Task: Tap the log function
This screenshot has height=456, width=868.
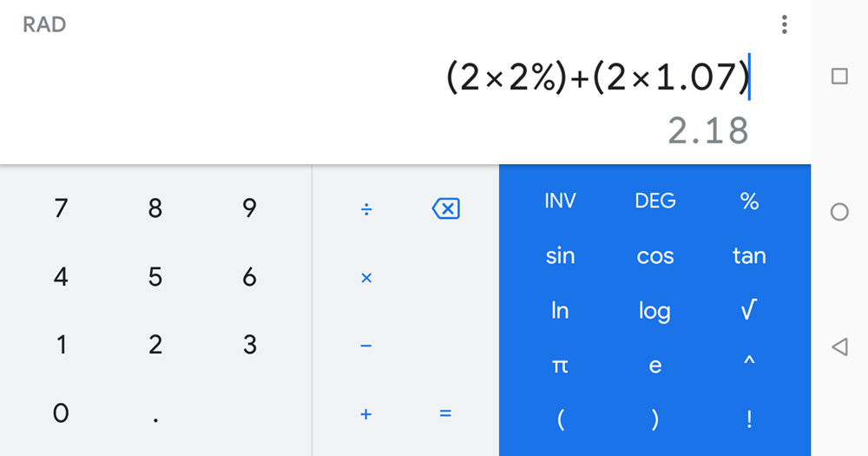Action: click(x=654, y=312)
